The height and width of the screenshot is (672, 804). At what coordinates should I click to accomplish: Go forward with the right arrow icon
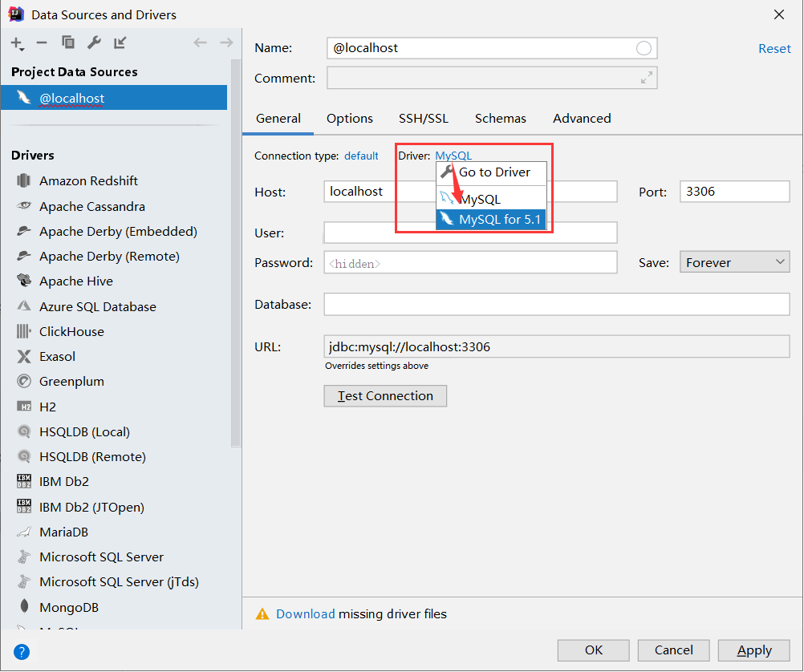tap(226, 43)
